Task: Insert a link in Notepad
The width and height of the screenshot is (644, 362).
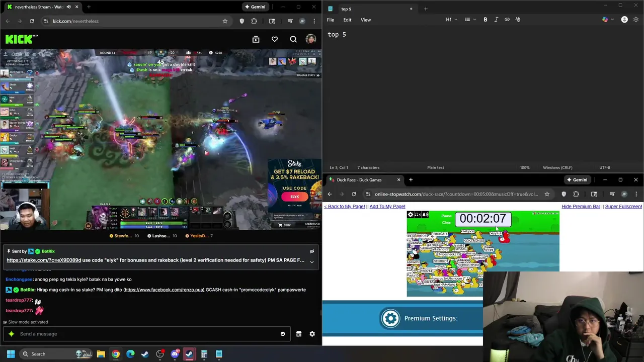Action: coord(507,20)
